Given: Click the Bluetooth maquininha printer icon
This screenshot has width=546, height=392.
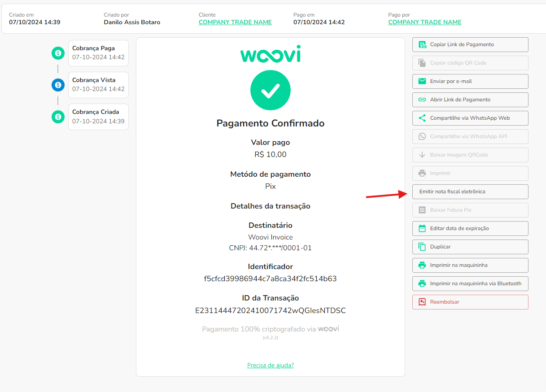Looking at the screenshot, I should [x=422, y=283].
